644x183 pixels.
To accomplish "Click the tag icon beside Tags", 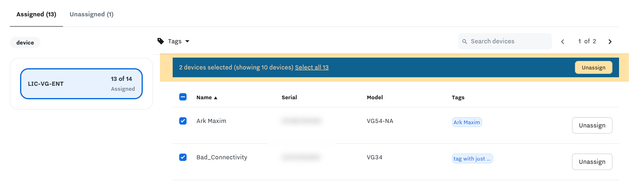I will pos(161,41).
